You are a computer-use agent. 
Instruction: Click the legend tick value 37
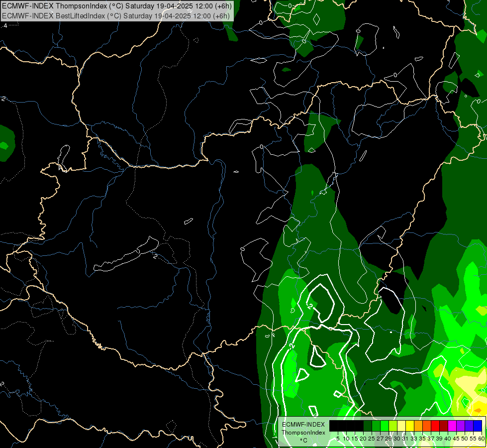431,439
